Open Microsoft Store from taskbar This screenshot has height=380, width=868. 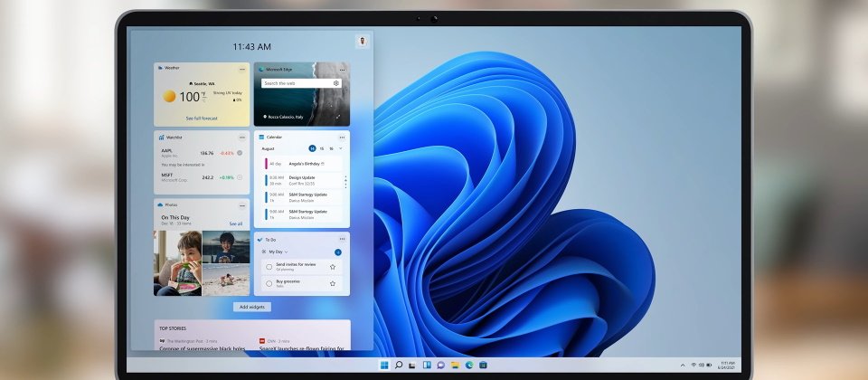click(x=483, y=365)
